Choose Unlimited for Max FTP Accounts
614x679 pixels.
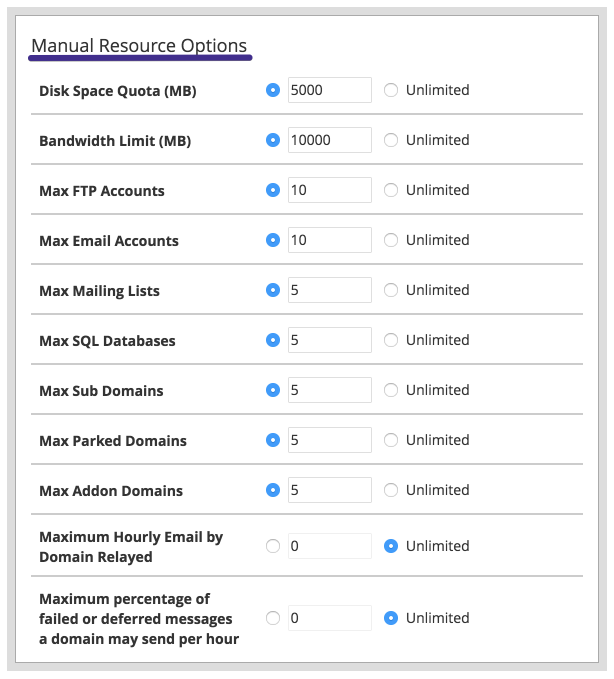[x=391, y=190]
